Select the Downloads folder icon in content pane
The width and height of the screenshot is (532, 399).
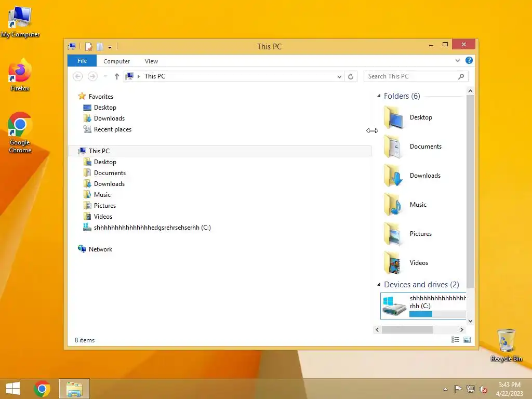click(x=394, y=176)
